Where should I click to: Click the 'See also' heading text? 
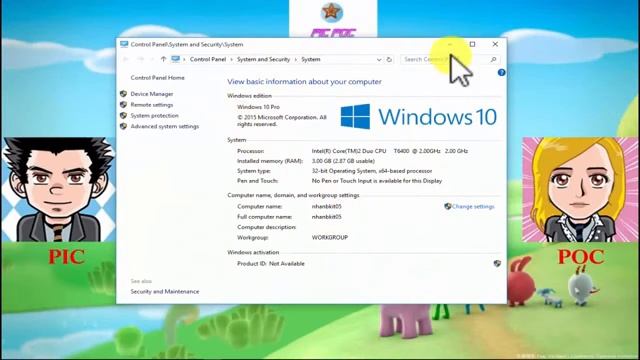[x=141, y=281]
